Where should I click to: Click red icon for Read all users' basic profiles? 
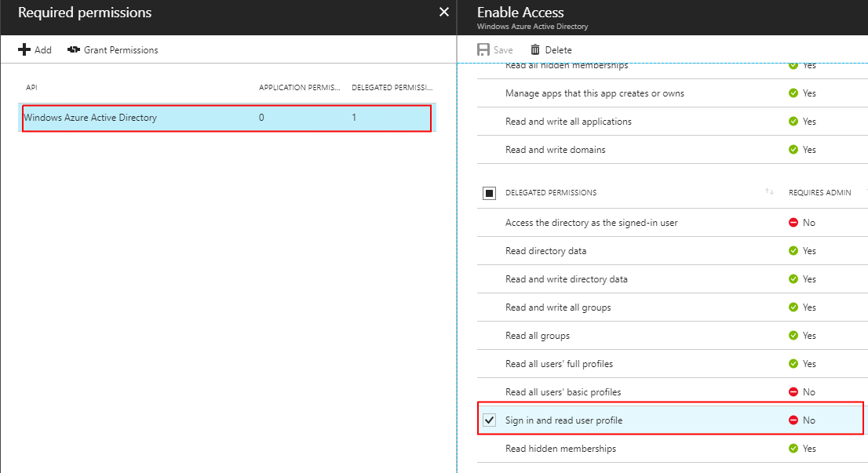793,392
